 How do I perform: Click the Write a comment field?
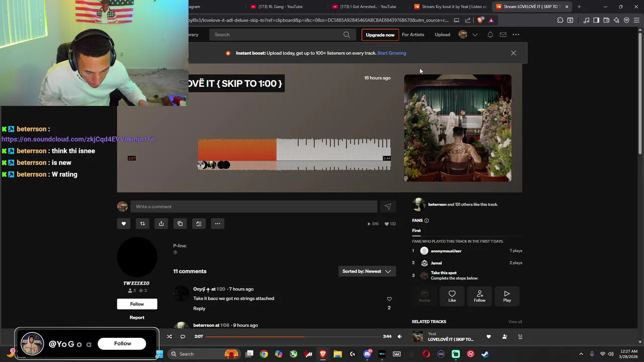click(254, 207)
